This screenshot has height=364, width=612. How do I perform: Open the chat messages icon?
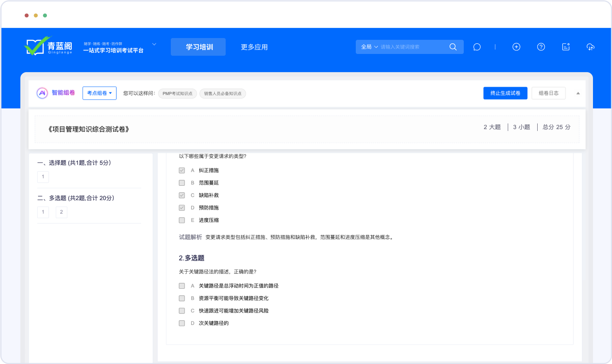pyautogui.click(x=477, y=47)
